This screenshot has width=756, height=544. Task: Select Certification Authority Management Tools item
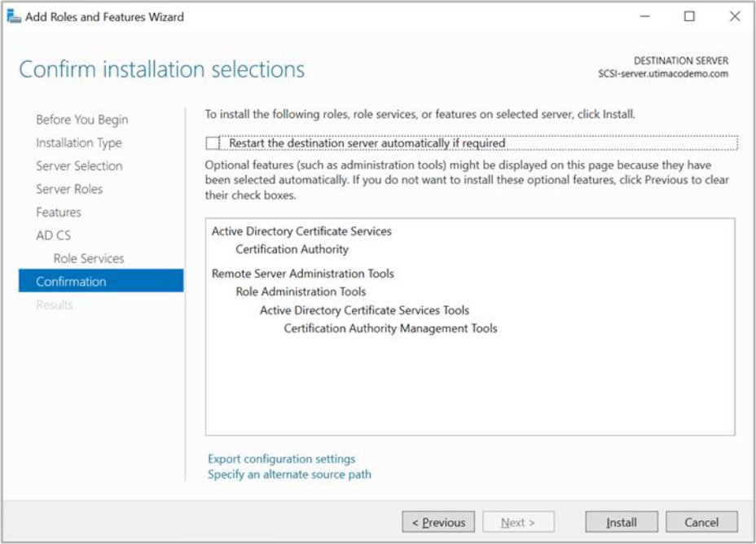point(390,328)
